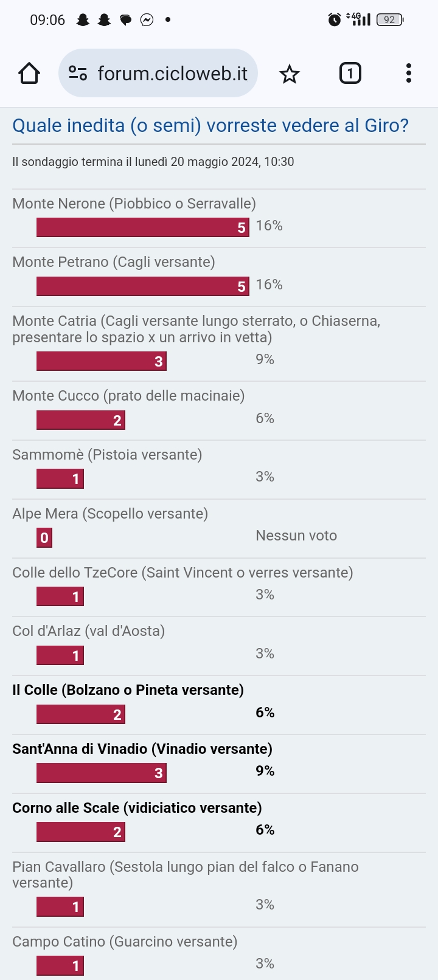Bookmark page with the star icon

pos(290,74)
